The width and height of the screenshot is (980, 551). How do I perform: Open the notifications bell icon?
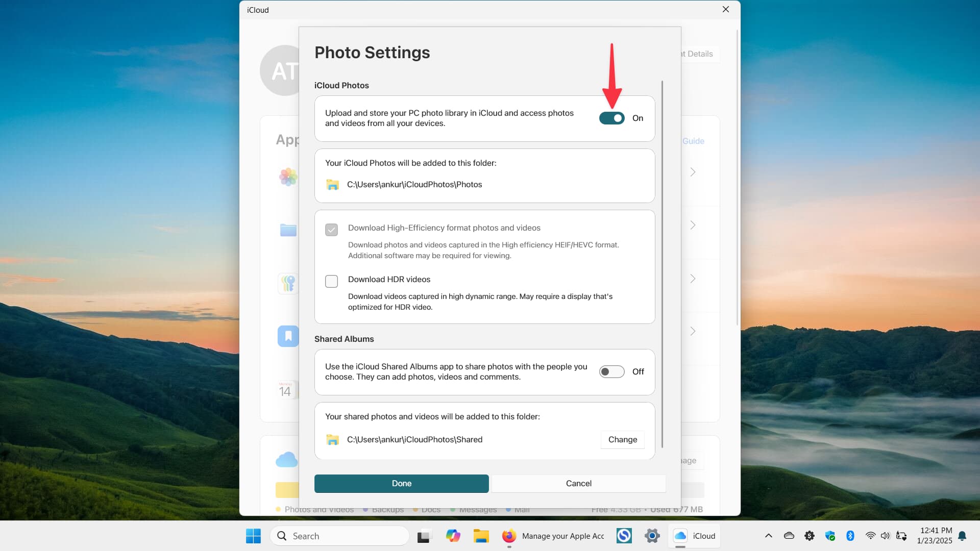962,536
